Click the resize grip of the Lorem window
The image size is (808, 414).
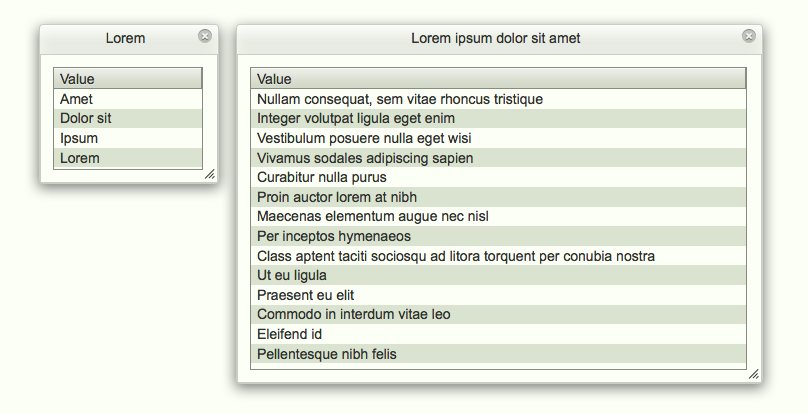click(x=210, y=174)
